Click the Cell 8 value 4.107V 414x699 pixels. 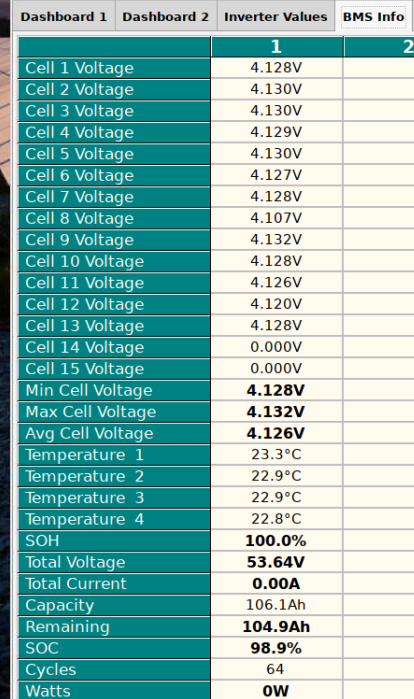(276, 218)
